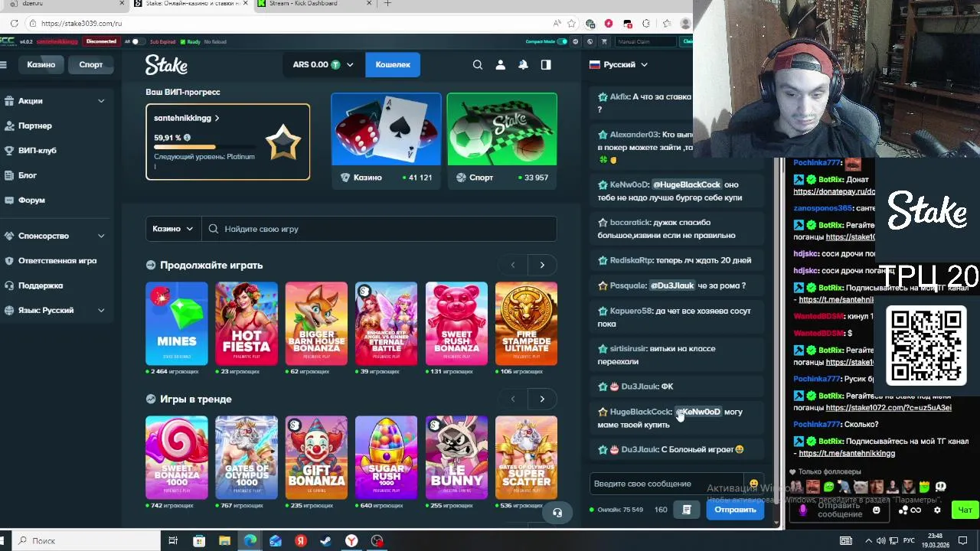The image size is (980, 551).
Task: Open the Stake search magnifier icon
Action: click(478, 65)
